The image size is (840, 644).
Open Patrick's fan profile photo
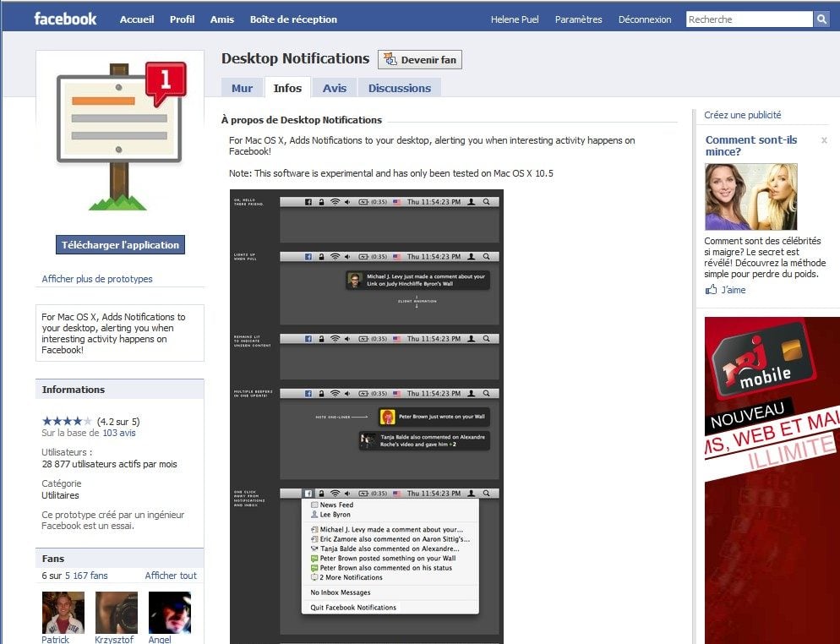tap(63, 613)
